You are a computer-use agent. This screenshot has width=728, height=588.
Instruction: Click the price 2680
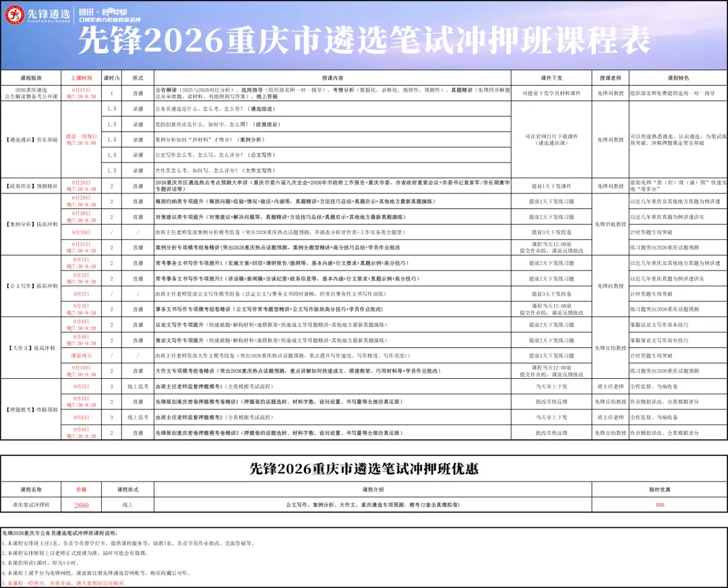[82, 505]
